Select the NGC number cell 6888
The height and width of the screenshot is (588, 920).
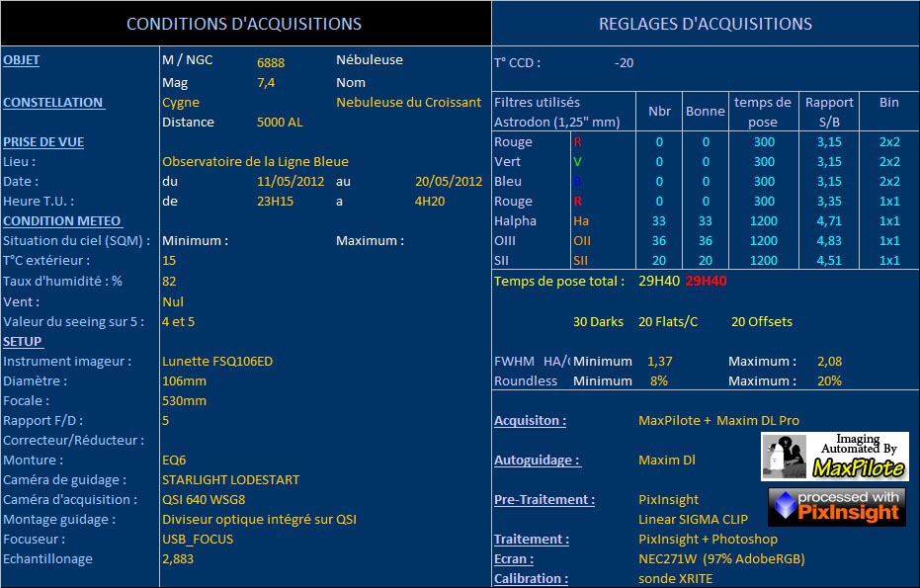(x=271, y=63)
